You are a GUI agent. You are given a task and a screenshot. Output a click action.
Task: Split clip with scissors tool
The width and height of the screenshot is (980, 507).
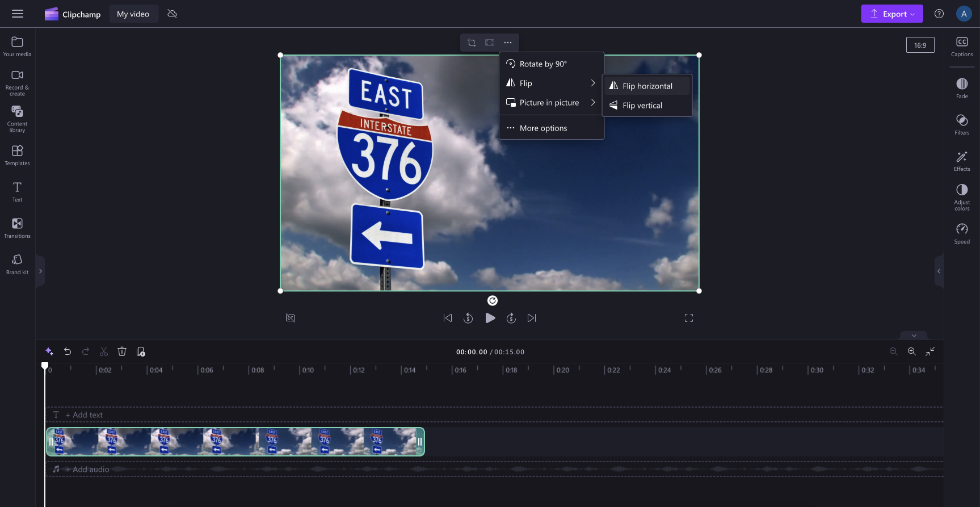[x=104, y=351]
